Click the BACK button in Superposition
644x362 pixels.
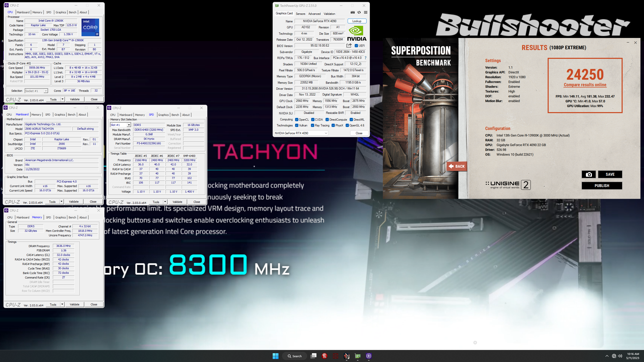[457, 166]
